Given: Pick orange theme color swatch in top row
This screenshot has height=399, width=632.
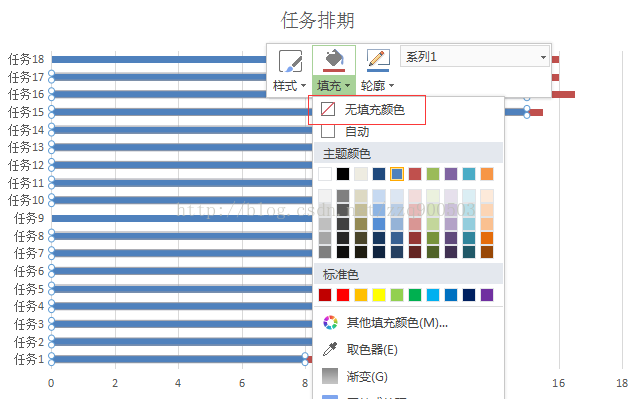Looking at the screenshot, I should pos(487,174).
